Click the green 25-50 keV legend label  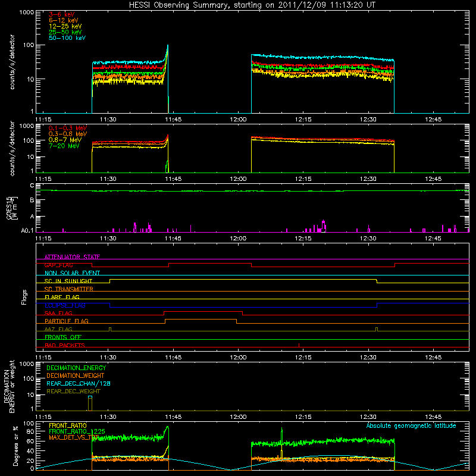tap(65, 32)
